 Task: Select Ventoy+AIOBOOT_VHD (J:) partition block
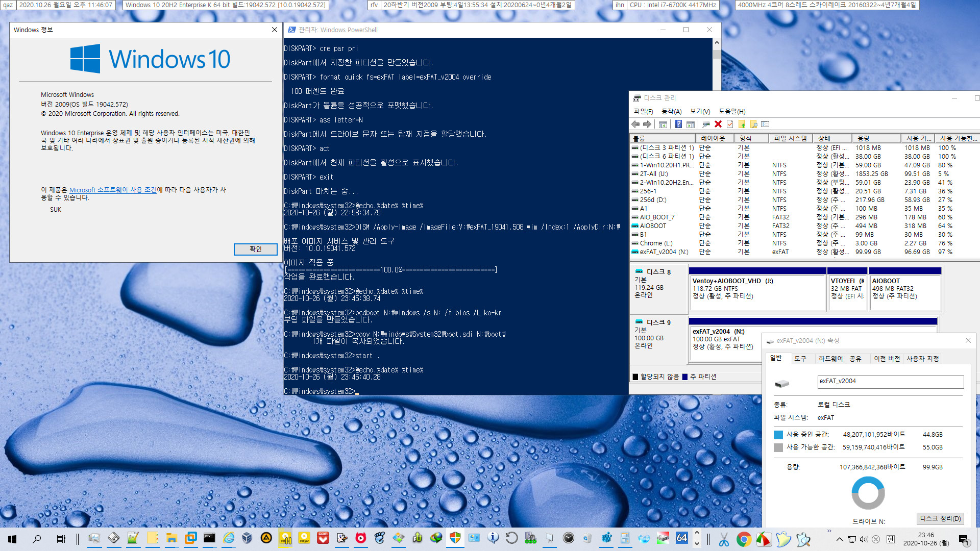[757, 289]
